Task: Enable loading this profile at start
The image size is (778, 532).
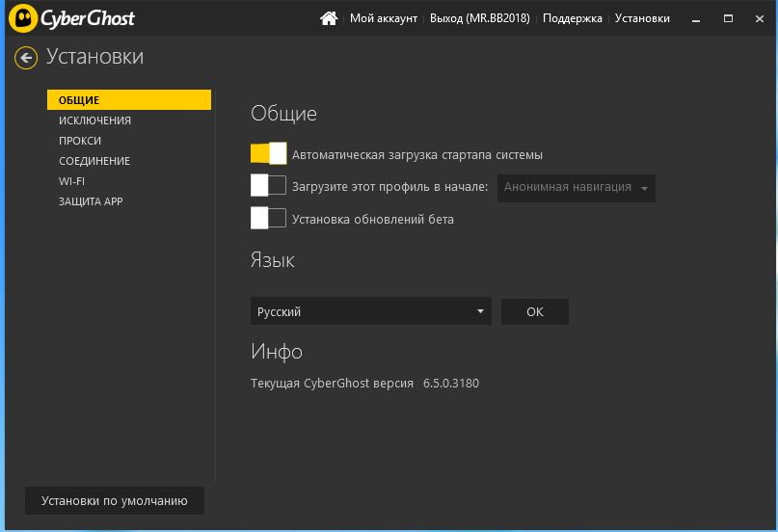Action: point(268,185)
